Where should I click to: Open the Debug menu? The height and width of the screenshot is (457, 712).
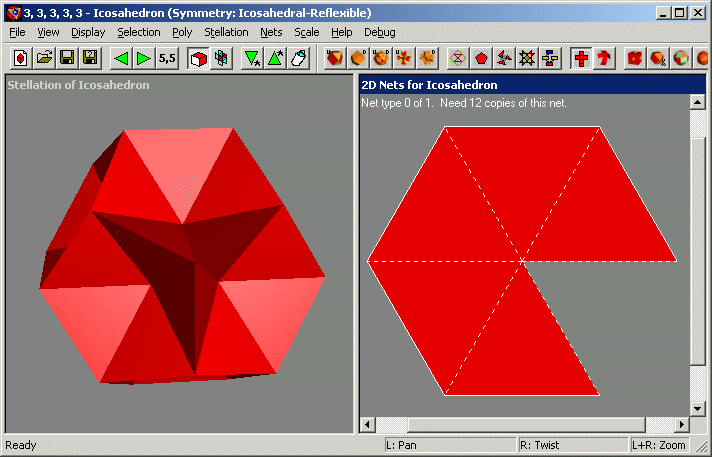(x=380, y=32)
